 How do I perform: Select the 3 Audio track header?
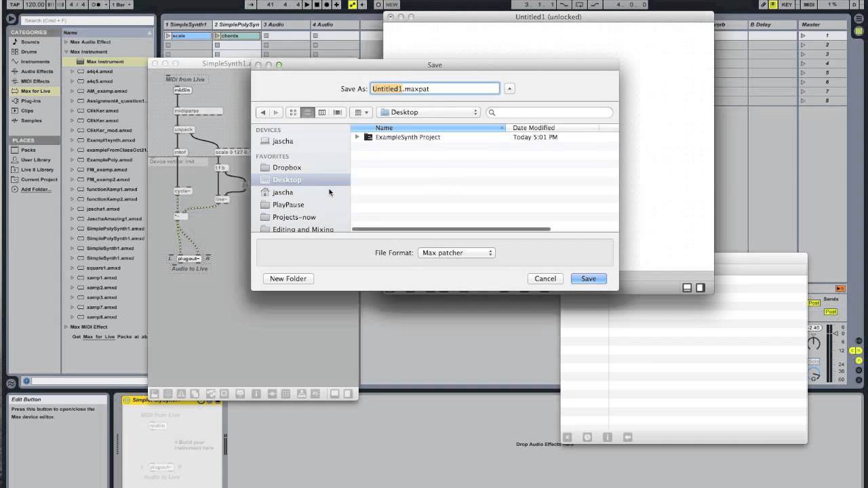click(285, 24)
